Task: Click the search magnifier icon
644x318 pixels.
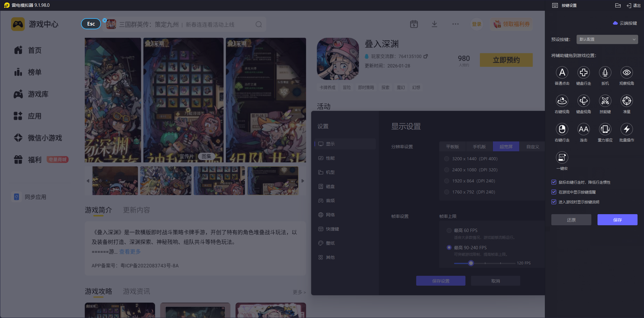Action: coord(259,24)
